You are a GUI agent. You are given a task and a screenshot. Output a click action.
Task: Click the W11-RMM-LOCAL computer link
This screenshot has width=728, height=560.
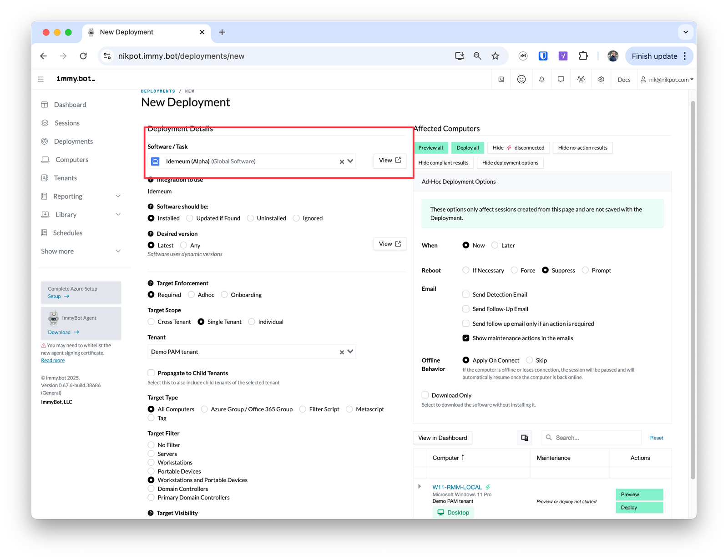point(457,487)
